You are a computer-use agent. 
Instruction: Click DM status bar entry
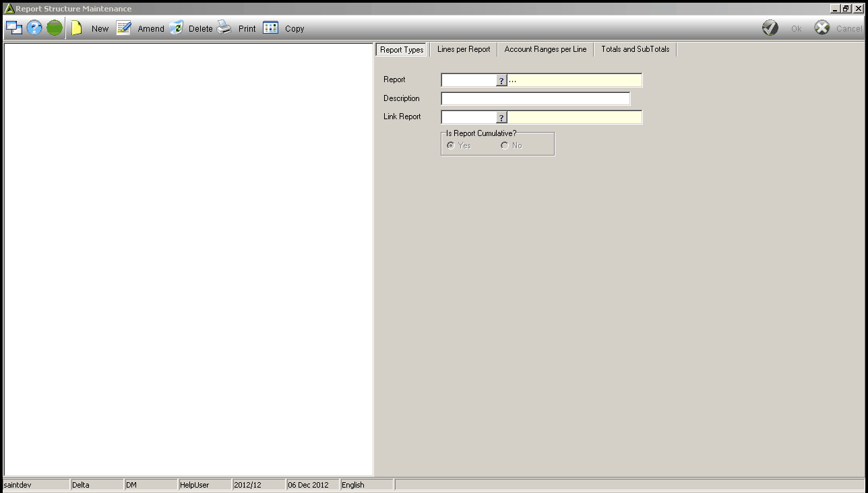151,485
